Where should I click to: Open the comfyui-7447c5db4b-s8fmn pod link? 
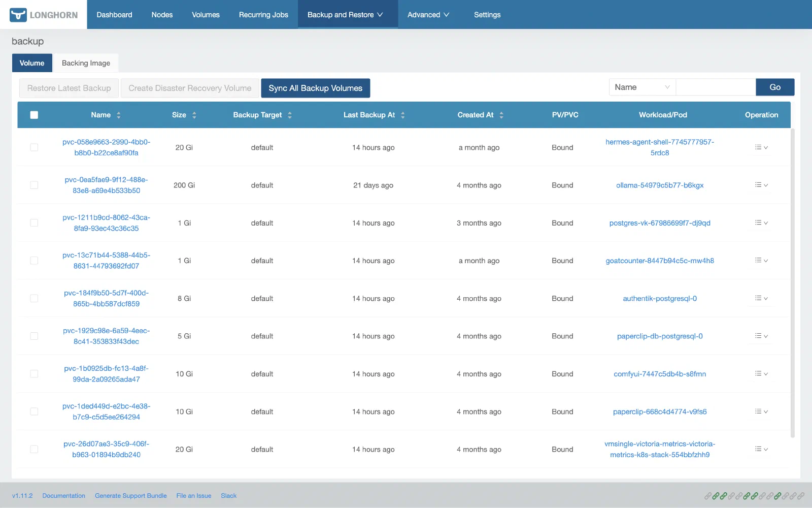(660, 374)
